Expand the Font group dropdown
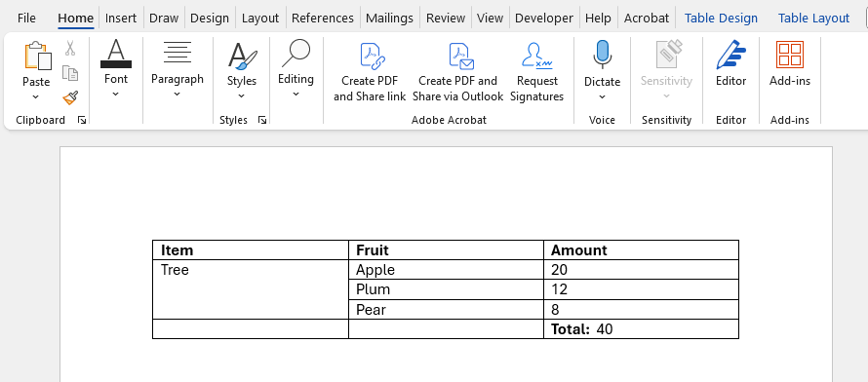Image resolution: width=868 pixels, height=382 pixels. click(116, 95)
